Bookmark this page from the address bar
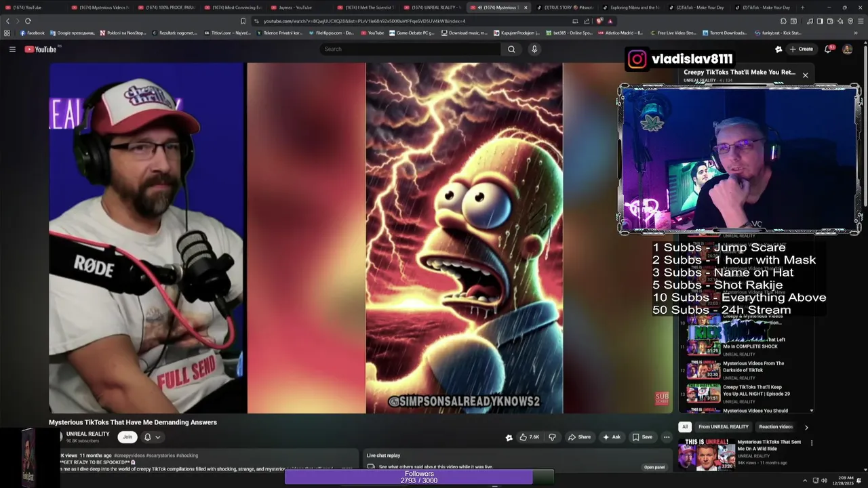Screen dimensions: 868x488 pos(243,21)
